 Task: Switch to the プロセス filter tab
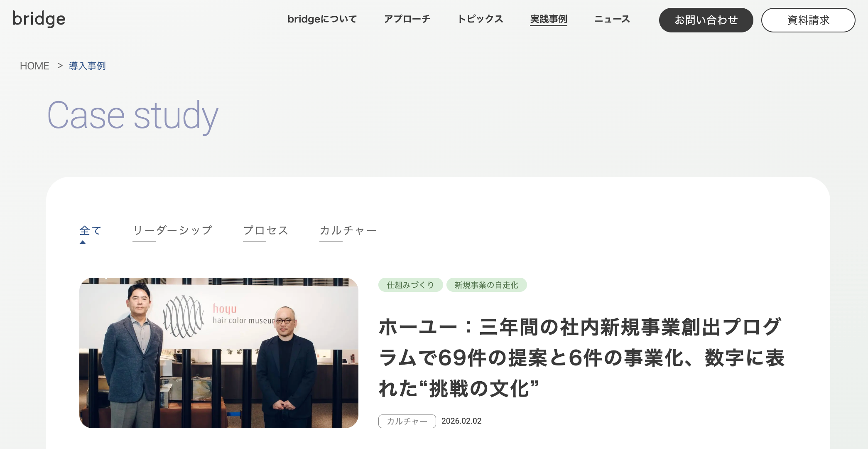[x=266, y=231]
